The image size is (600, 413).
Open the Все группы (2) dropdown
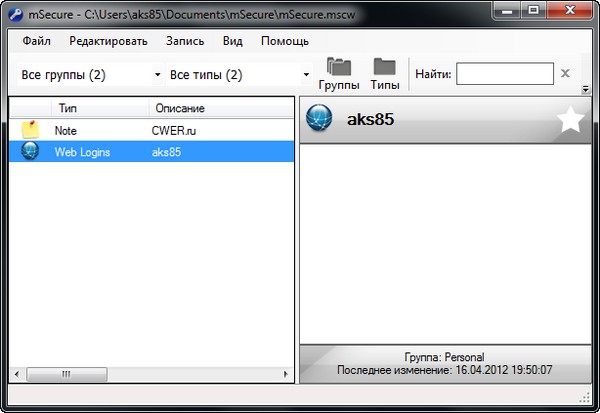click(x=91, y=75)
